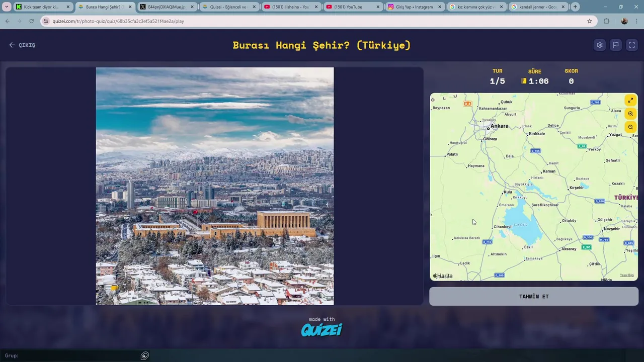This screenshot has height=362, width=644.
Task: Expand the map with arrows icon
Action: 630,100
